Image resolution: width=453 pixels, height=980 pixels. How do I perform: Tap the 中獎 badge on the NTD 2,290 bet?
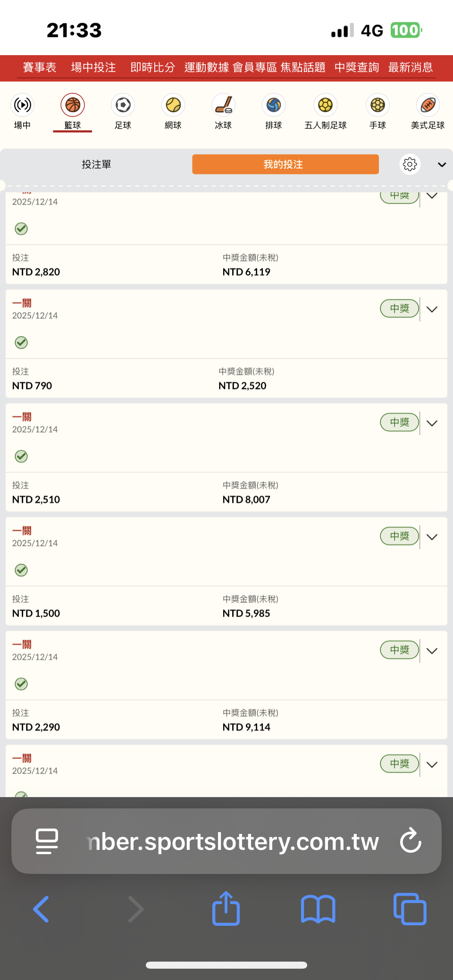point(399,650)
